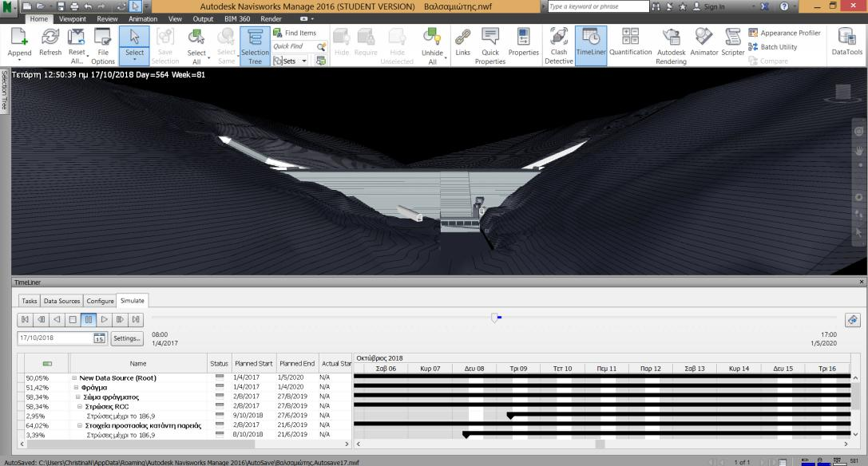Switch to the Viewpoint ribbon tab

[x=73, y=19]
